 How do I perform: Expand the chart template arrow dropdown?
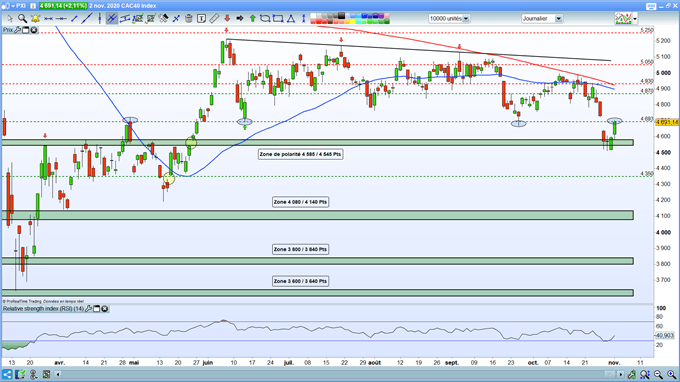[x=635, y=19]
